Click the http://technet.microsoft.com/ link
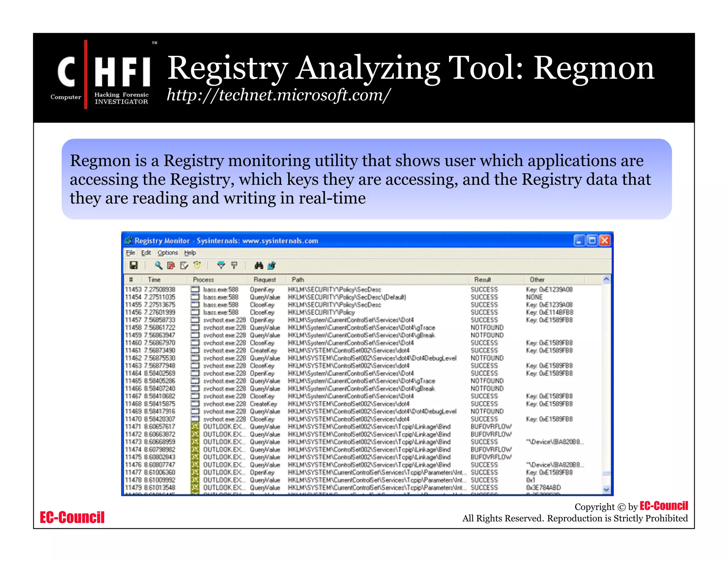This screenshot has width=728, height=562. point(279,95)
